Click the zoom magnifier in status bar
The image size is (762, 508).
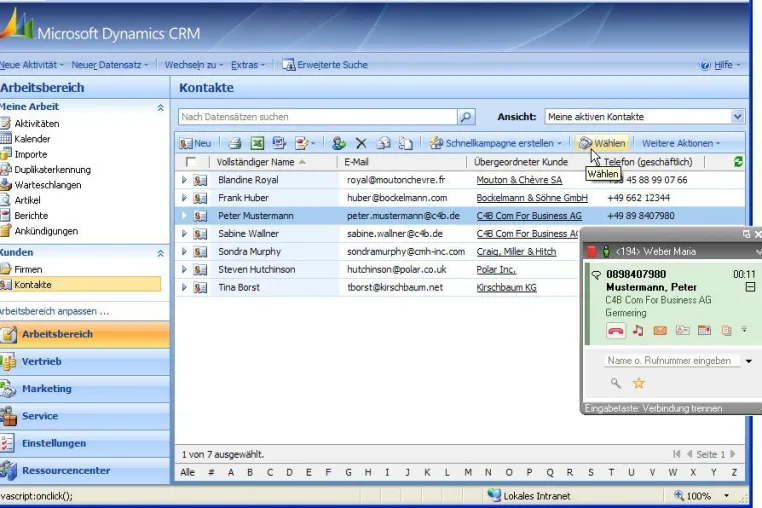[x=679, y=495]
